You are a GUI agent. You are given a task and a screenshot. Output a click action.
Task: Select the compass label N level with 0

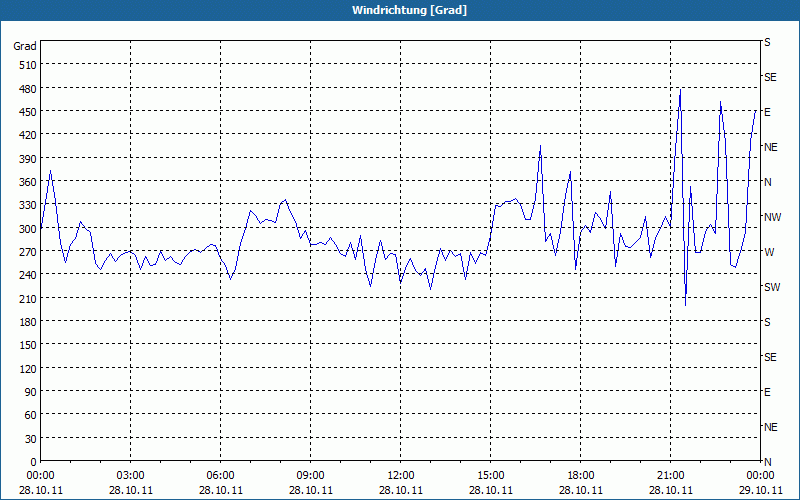[x=768, y=462]
